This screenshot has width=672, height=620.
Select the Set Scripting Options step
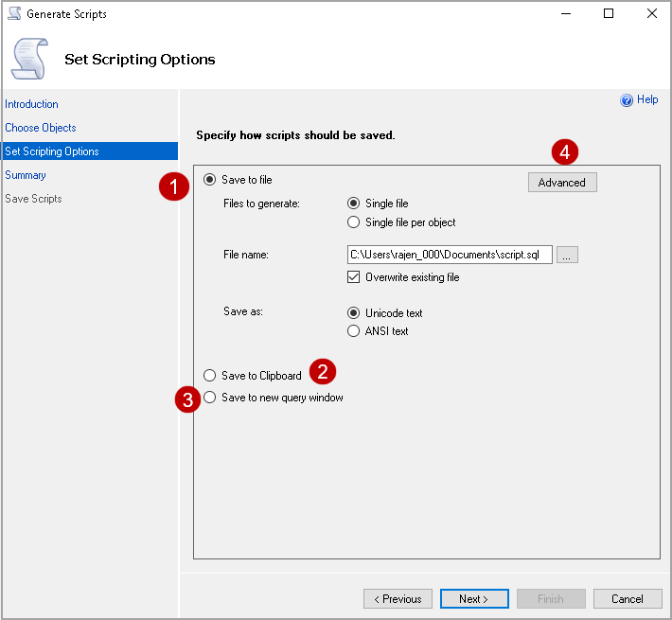click(x=52, y=151)
